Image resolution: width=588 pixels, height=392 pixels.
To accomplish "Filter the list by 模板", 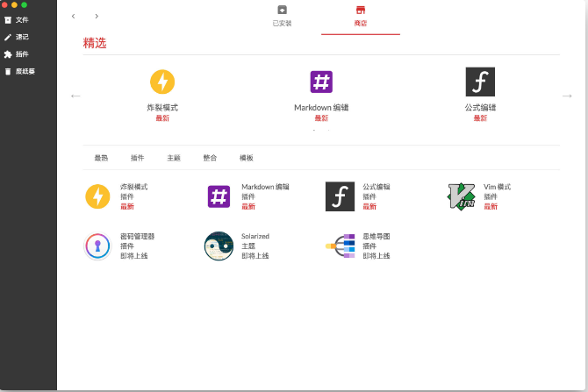I will [x=247, y=158].
